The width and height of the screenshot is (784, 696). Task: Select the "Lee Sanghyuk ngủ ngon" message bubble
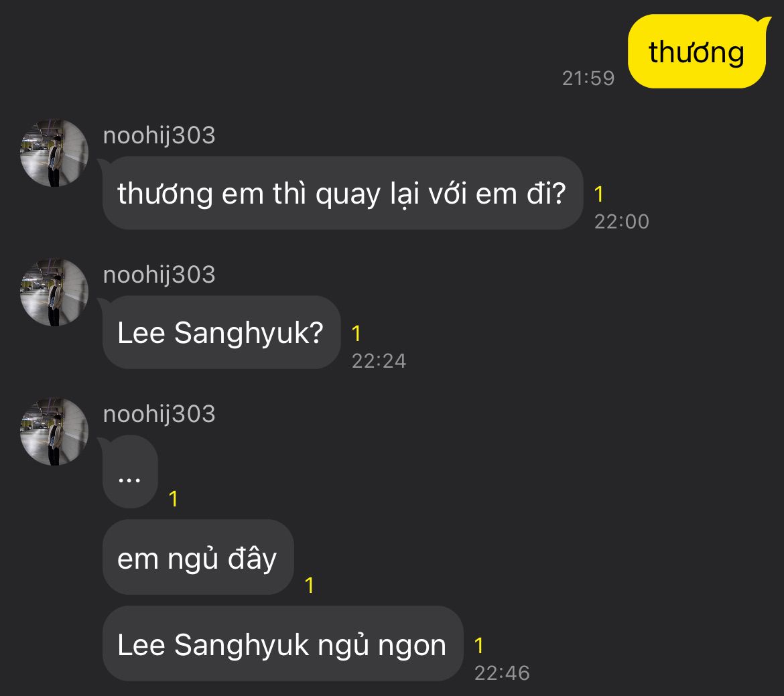pyautogui.click(x=282, y=644)
